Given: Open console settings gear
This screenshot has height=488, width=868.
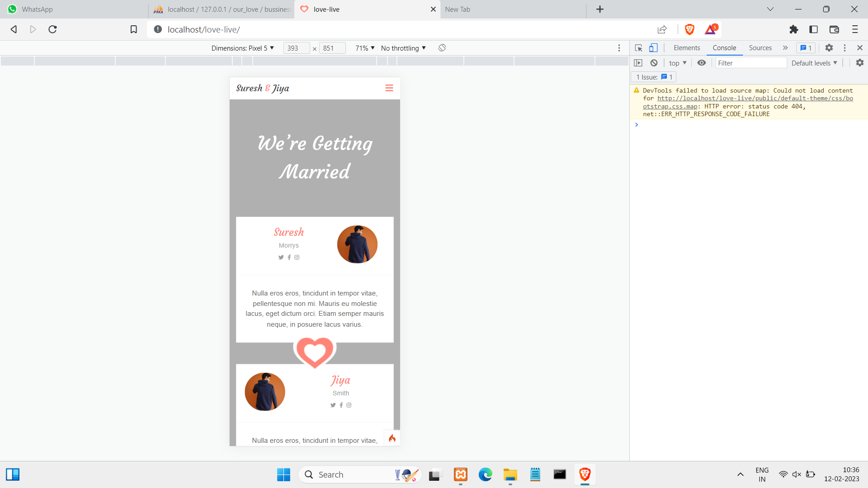Looking at the screenshot, I should coord(860,63).
